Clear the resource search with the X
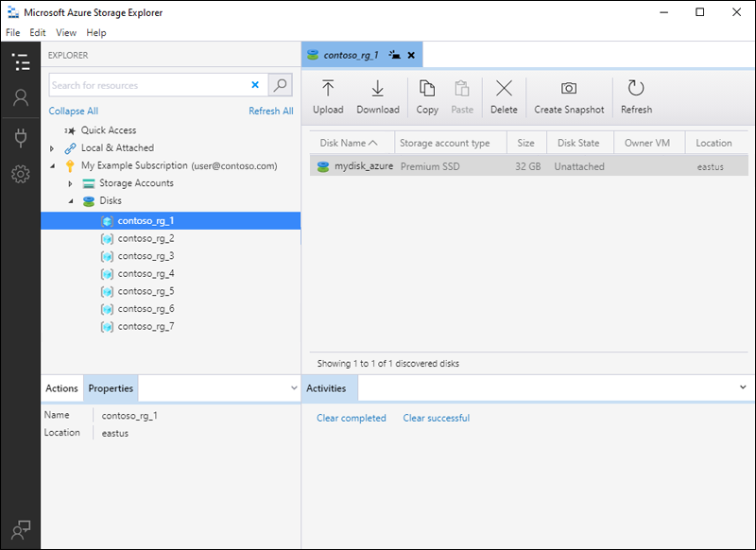This screenshot has width=756, height=550. (255, 85)
